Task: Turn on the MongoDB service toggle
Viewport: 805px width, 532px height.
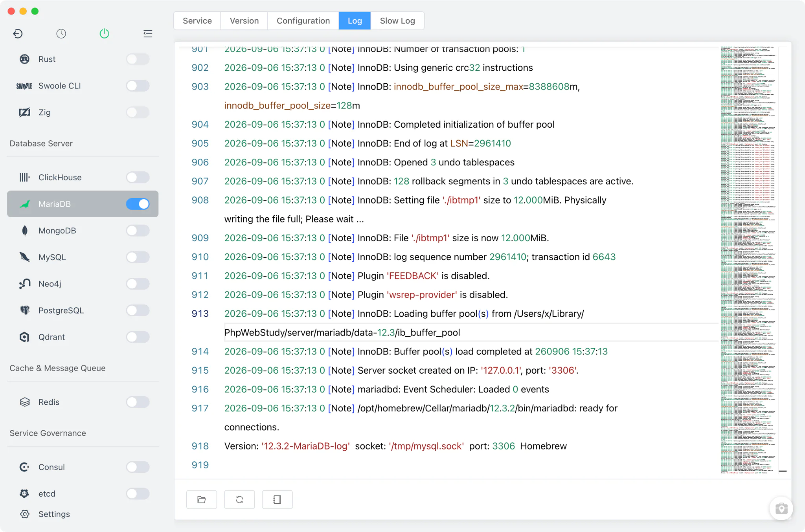Action: tap(138, 231)
